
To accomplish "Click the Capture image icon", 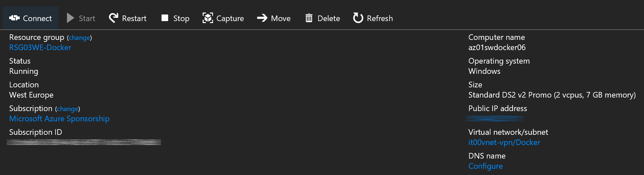I will coord(207,18).
